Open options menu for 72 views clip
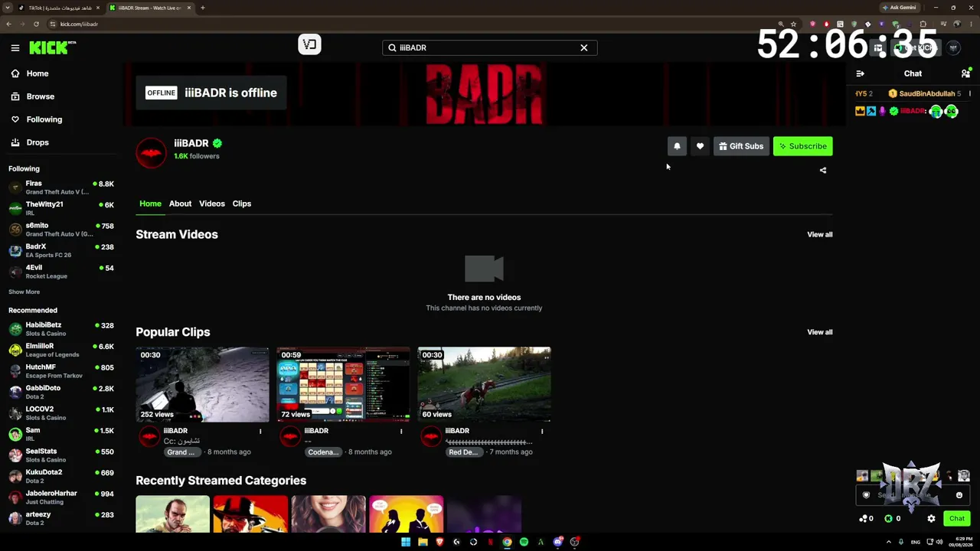Image resolution: width=980 pixels, height=551 pixels. (x=401, y=432)
